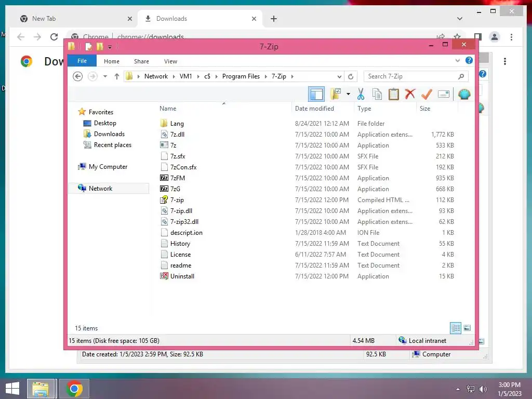The image size is (532, 399).
Task: Sort by the Type column header
Action: point(364,109)
